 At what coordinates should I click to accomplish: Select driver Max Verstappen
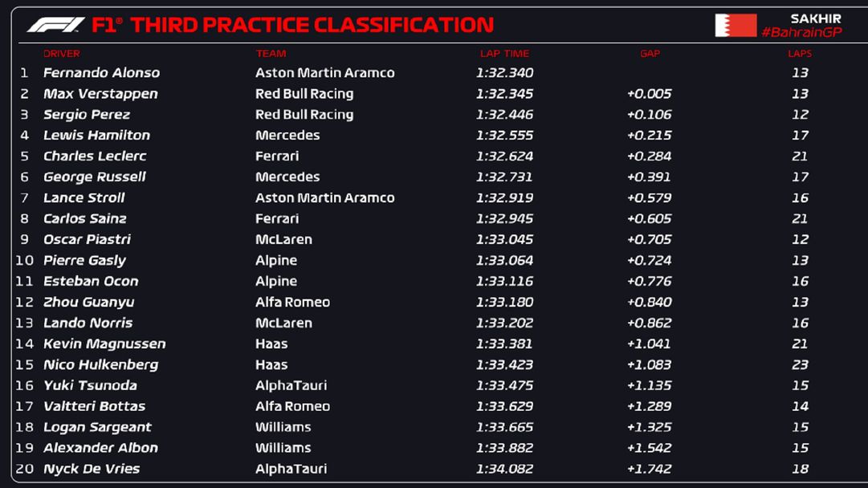point(100,94)
